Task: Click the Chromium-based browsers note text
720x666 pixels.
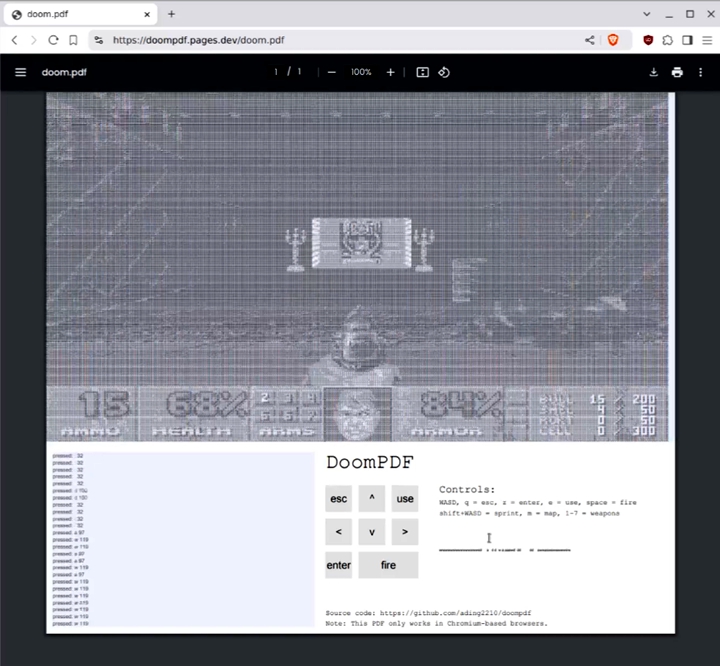Action: (x=436, y=623)
